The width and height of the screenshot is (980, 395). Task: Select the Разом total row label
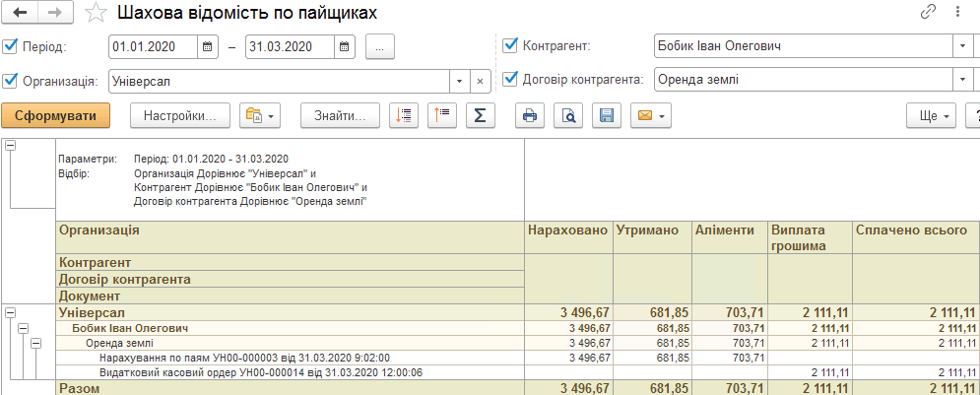pyautogui.click(x=80, y=389)
